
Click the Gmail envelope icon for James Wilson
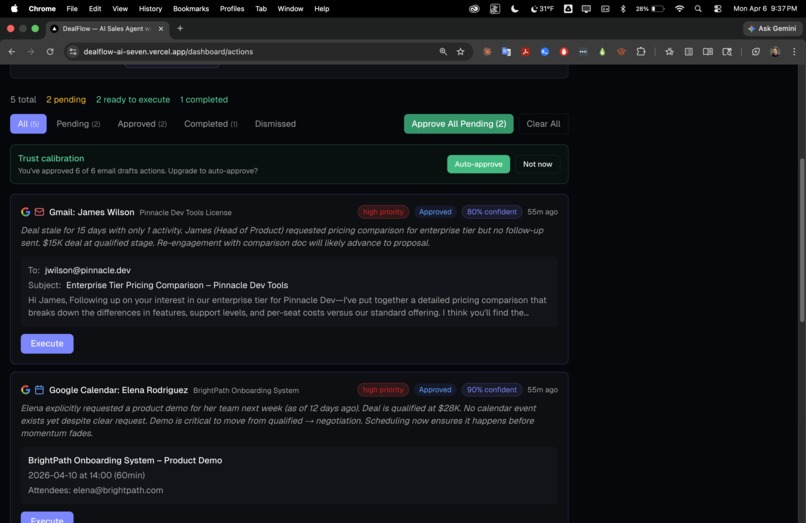[x=39, y=212]
